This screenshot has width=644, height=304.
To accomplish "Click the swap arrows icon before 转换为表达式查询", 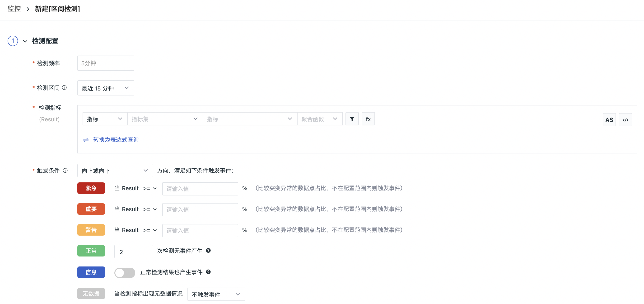I will [86, 140].
